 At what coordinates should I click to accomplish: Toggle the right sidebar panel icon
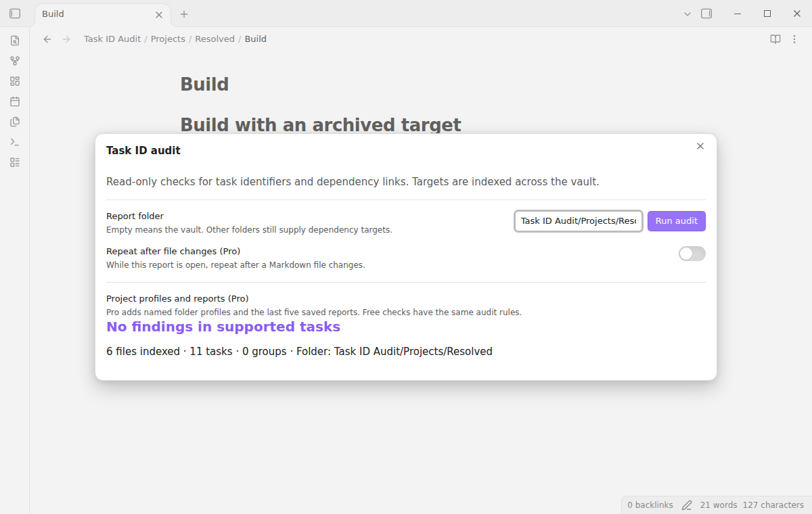coord(706,14)
